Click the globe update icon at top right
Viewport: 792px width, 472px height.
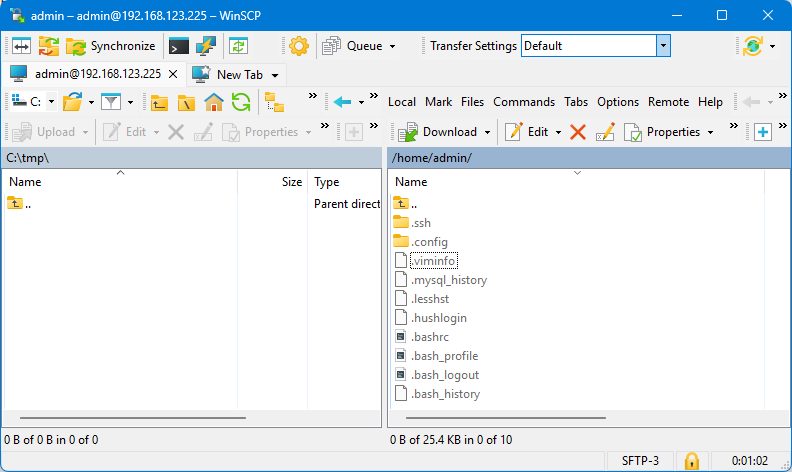click(x=753, y=46)
